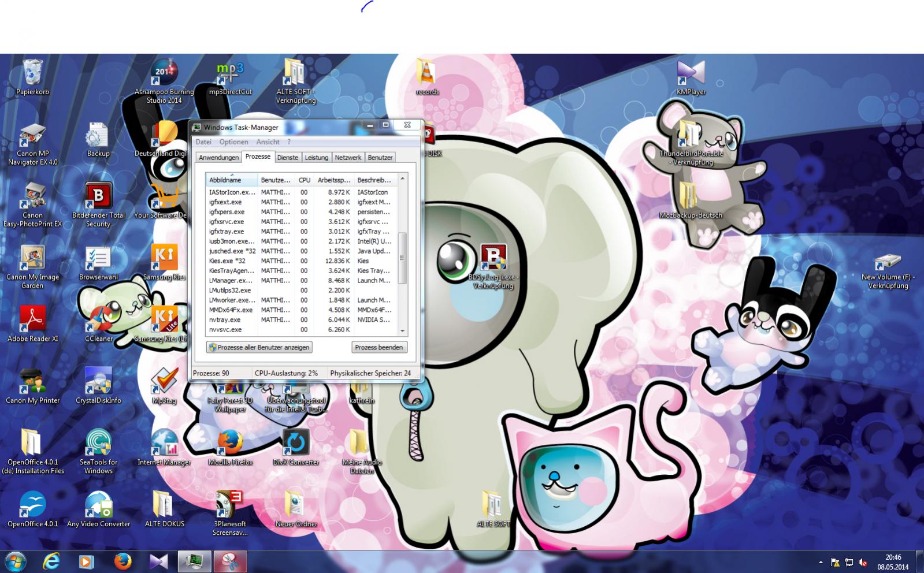
Task: Open the Windows Start menu orb
Action: click(x=16, y=561)
